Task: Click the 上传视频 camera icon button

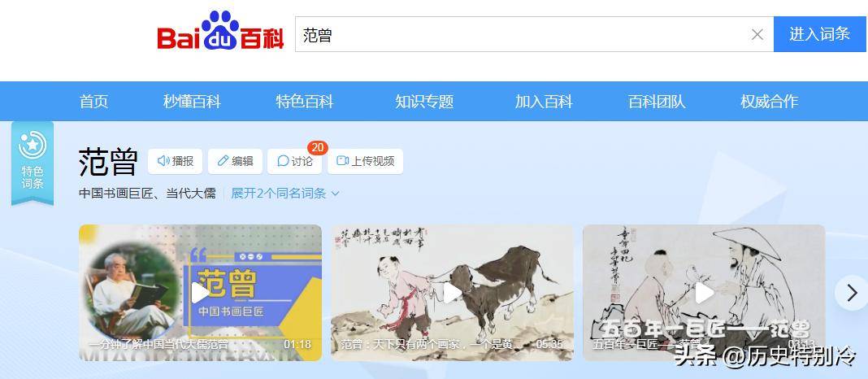Action: tap(366, 161)
